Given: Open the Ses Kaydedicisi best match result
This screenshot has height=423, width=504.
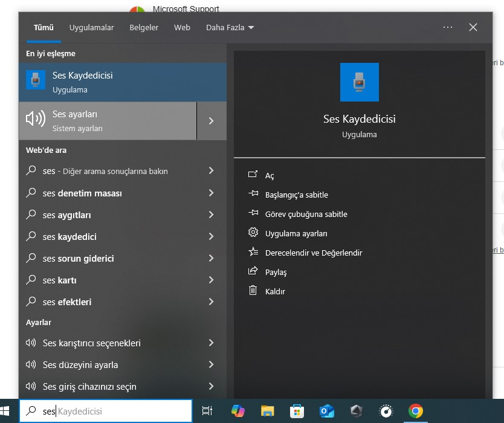Looking at the screenshot, I should click(x=123, y=82).
